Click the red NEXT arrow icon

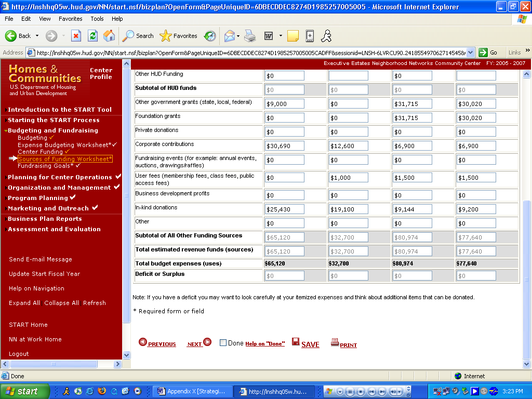click(207, 342)
